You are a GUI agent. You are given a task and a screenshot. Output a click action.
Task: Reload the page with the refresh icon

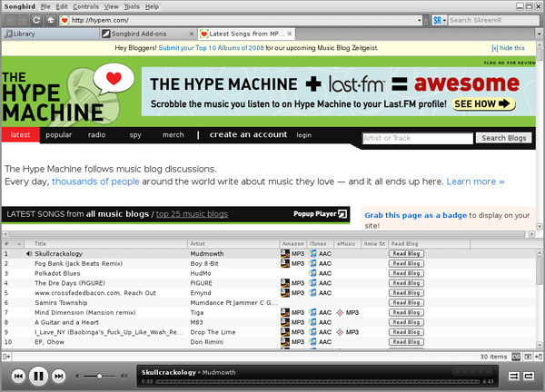[36, 20]
